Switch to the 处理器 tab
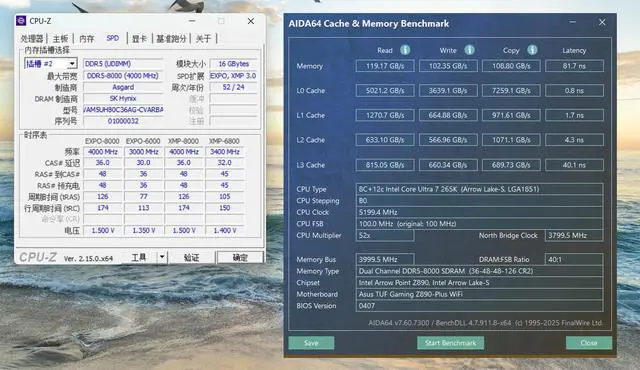 coord(32,39)
